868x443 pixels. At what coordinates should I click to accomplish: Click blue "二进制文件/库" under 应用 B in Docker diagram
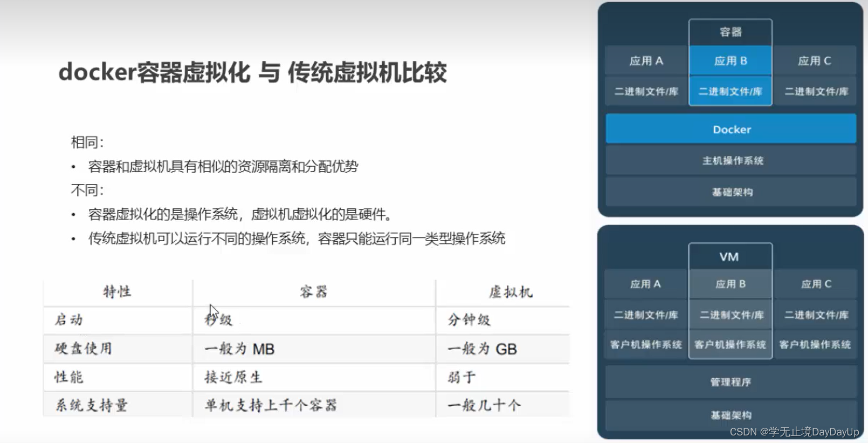click(731, 91)
